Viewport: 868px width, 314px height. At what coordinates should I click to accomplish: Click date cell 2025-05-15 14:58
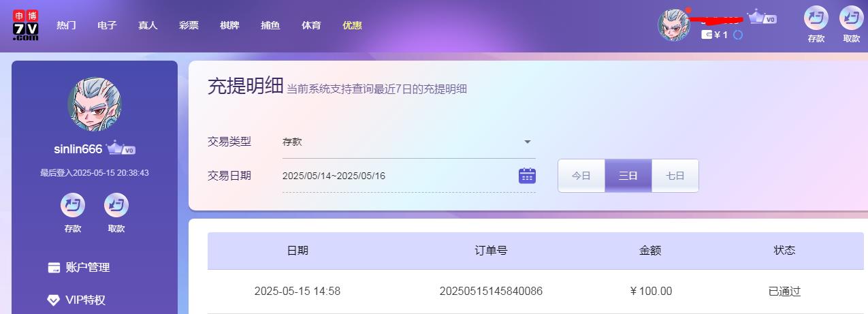tap(298, 292)
